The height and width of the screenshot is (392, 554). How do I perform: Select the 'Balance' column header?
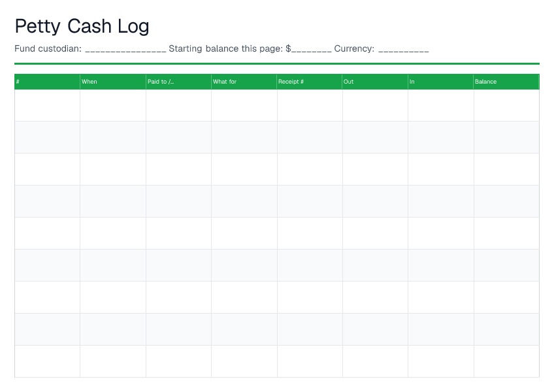click(x=506, y=82)
